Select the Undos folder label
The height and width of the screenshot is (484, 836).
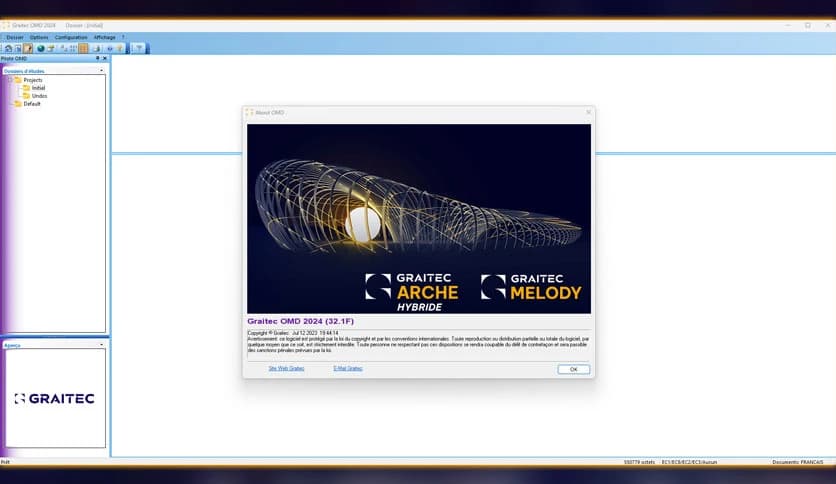coord(39,96)
